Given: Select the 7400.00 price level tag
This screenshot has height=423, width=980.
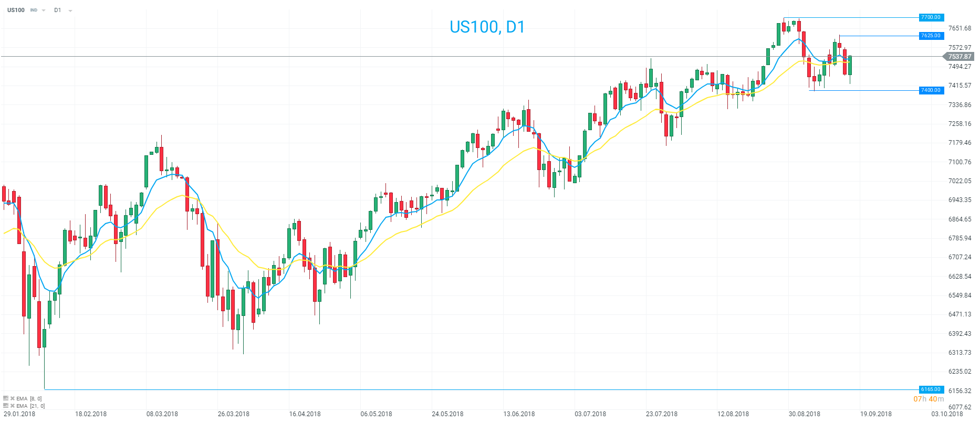Looking at the screenshot, I should point(931,90).
